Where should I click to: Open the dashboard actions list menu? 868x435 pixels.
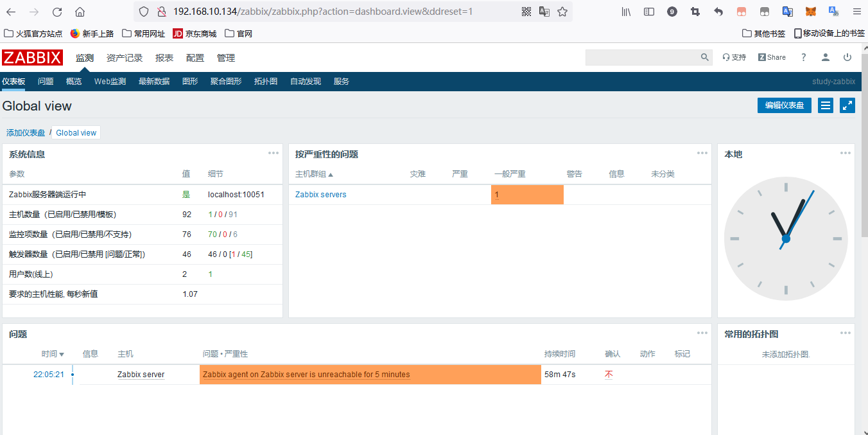coord(826,105)
